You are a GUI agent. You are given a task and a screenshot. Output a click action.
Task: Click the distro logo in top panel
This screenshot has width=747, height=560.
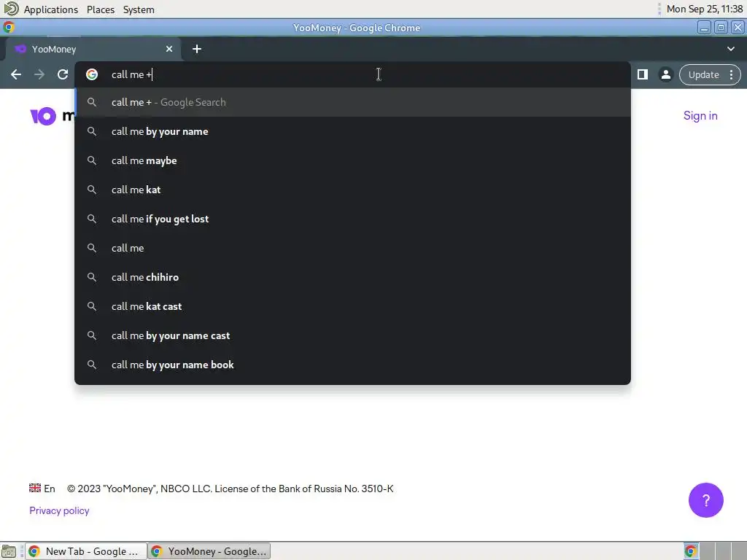coord(11,9)
